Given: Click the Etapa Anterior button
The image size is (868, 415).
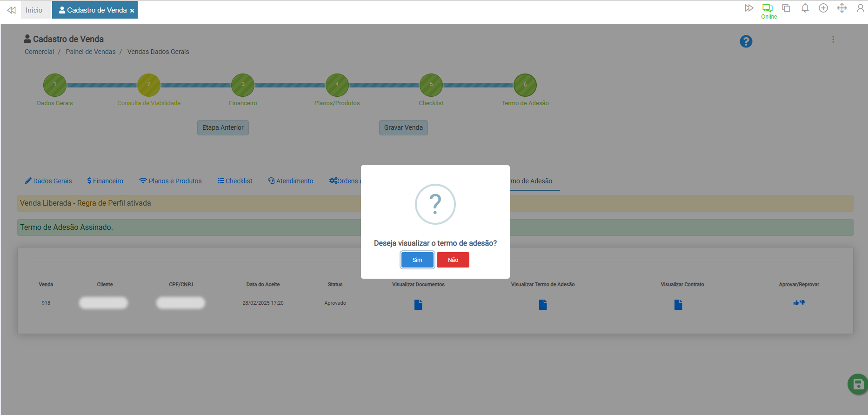Looking at the screenshot, I should click(223, 127).
